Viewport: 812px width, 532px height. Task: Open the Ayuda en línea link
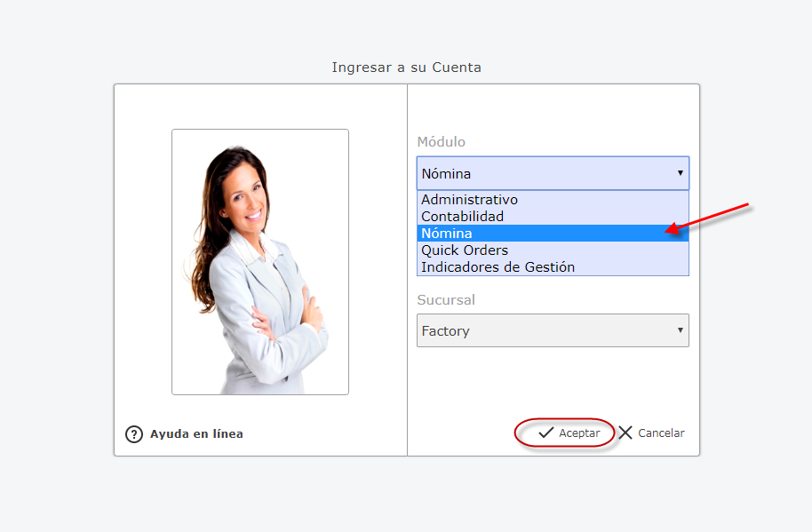pyautogui.click(x=196, y=434)
